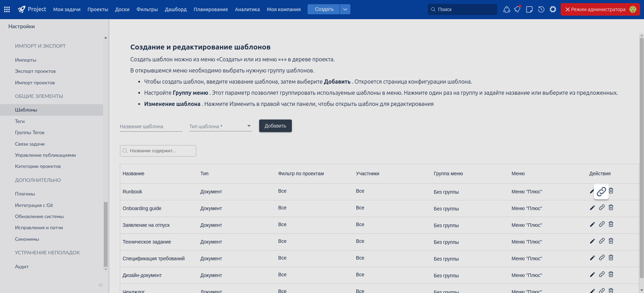Open the Тип шаблона dropdown
This screenshot has width=644, height=293.
(x=220, y=126)
